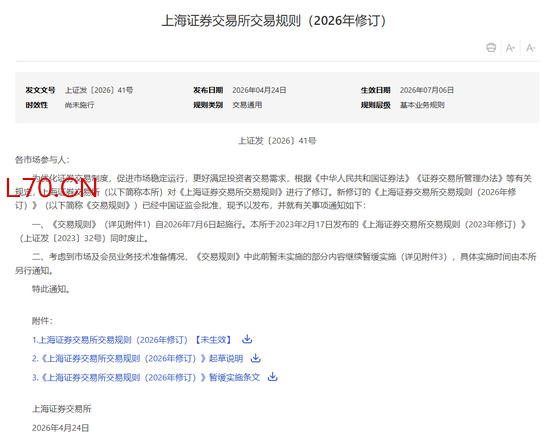This screenshot has width=550, height=436.
Task: Decrease font size with A- icon
Action: click(531, 48)
